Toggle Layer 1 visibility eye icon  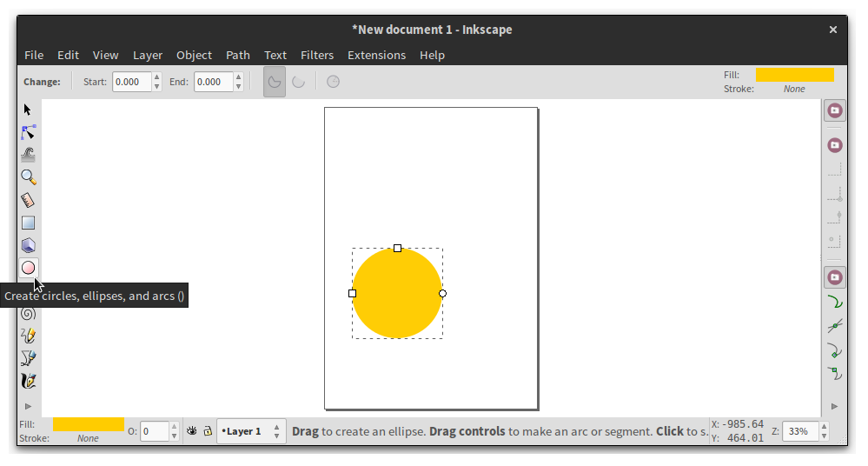191,431
